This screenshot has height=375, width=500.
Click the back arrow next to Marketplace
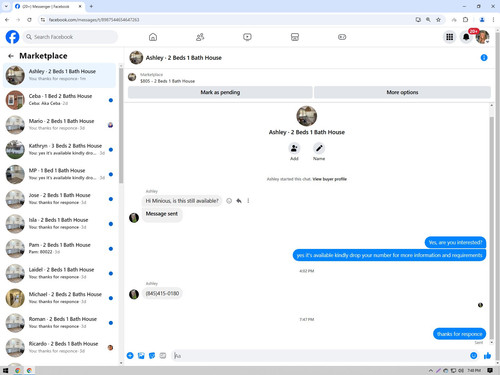[11, 56]
